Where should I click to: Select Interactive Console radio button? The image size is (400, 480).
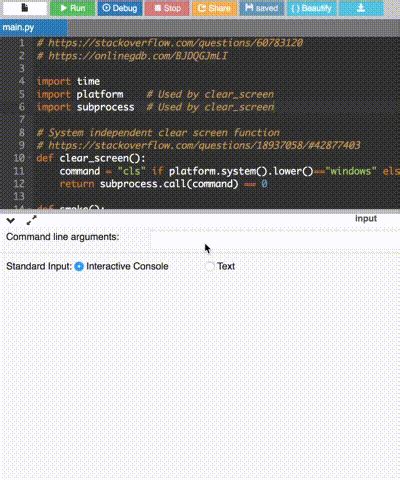[79, 266]
